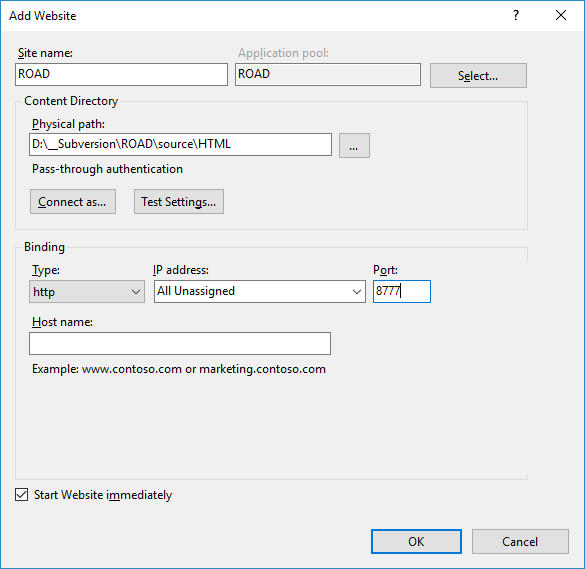Click the Application pool field
The height and width of the screenshot is (569, 585).
(x=328, y=74)
